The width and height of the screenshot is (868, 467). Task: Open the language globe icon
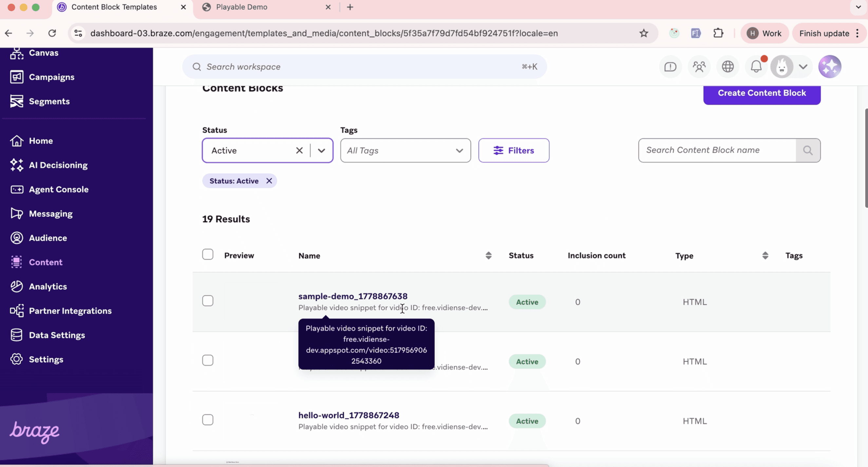tap(728, 67)
